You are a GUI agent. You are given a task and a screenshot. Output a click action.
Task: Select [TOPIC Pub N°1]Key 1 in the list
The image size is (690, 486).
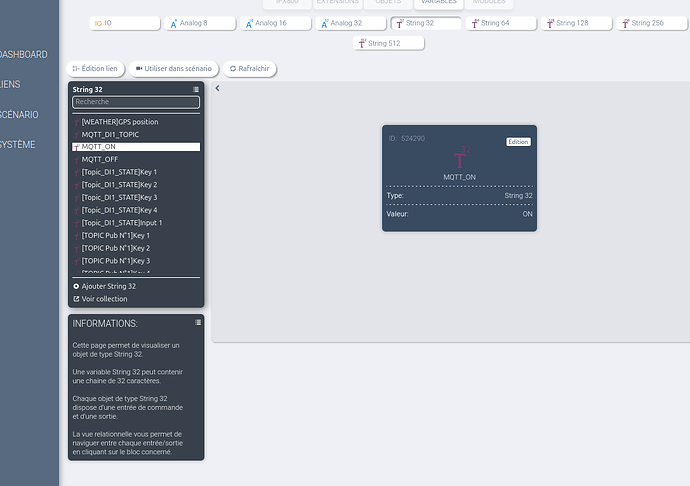(115, 235)
